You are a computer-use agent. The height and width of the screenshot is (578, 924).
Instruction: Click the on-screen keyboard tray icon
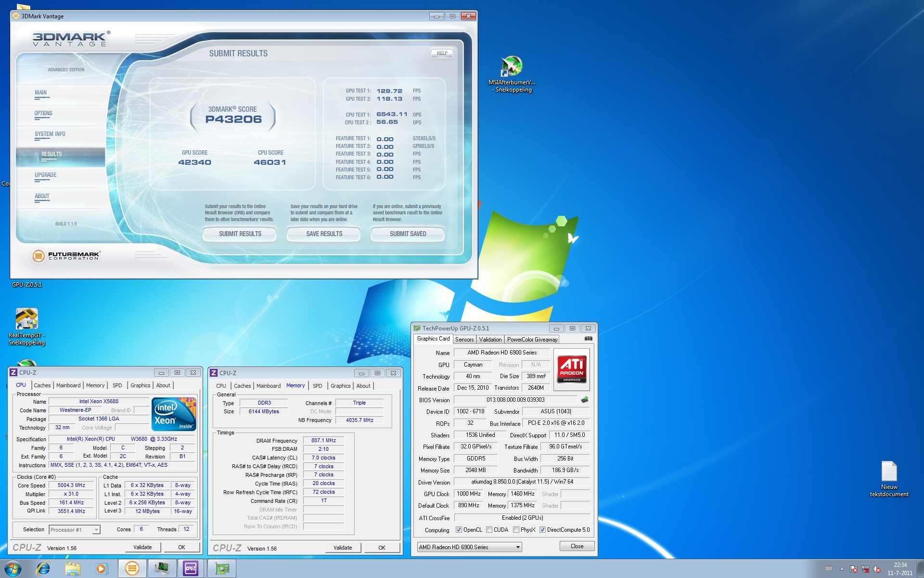pos(829,569)
